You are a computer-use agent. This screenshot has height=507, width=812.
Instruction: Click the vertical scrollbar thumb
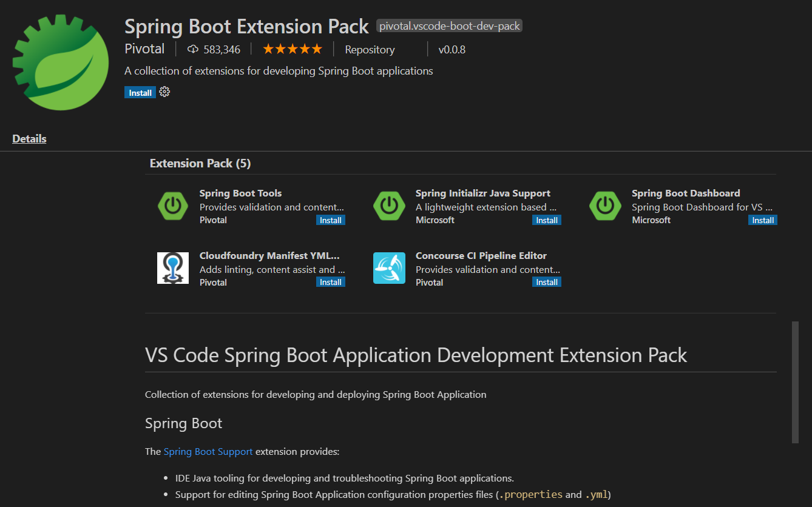(795, 382)
